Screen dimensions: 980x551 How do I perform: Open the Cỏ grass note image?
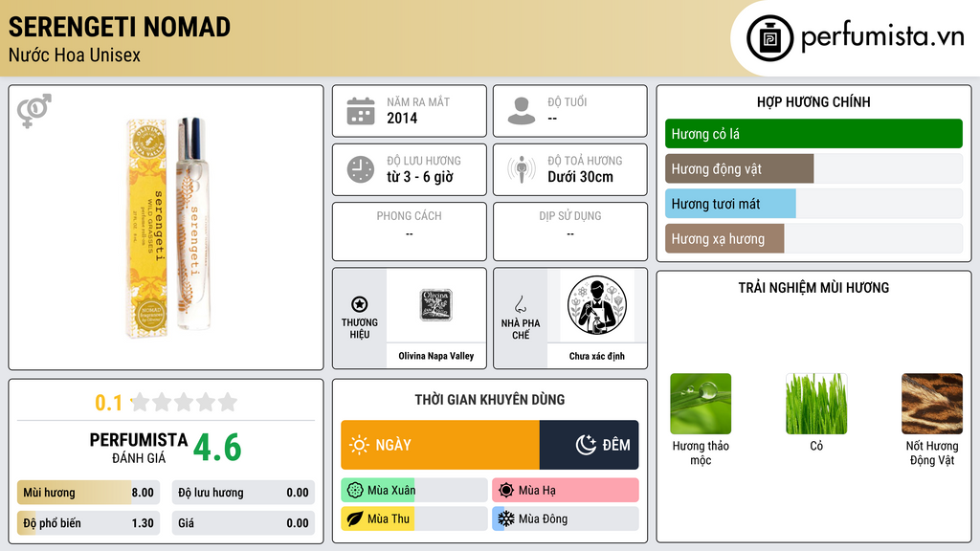click(816, 404)
